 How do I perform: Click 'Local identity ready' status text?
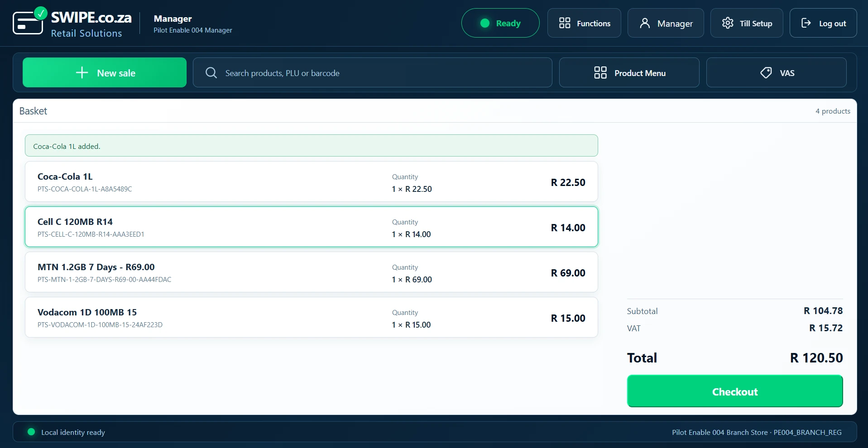pos(73,432)
